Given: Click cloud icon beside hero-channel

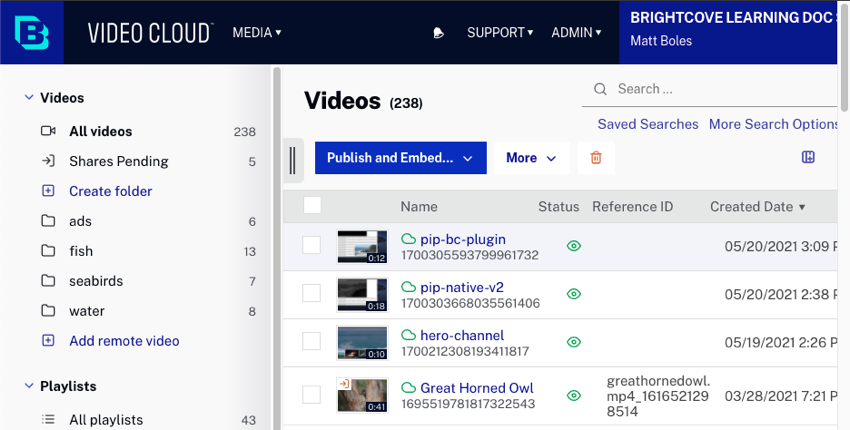Looking at the screenshot, I should pos(408,335).
